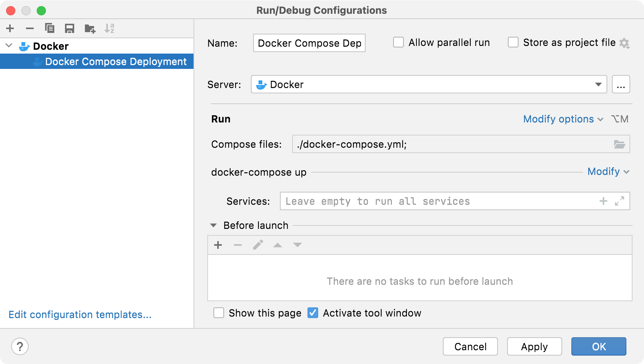Close the Run/Debug Configurations dialog window
The height and width of the screenshot is (364, 644).
point(11,10)
